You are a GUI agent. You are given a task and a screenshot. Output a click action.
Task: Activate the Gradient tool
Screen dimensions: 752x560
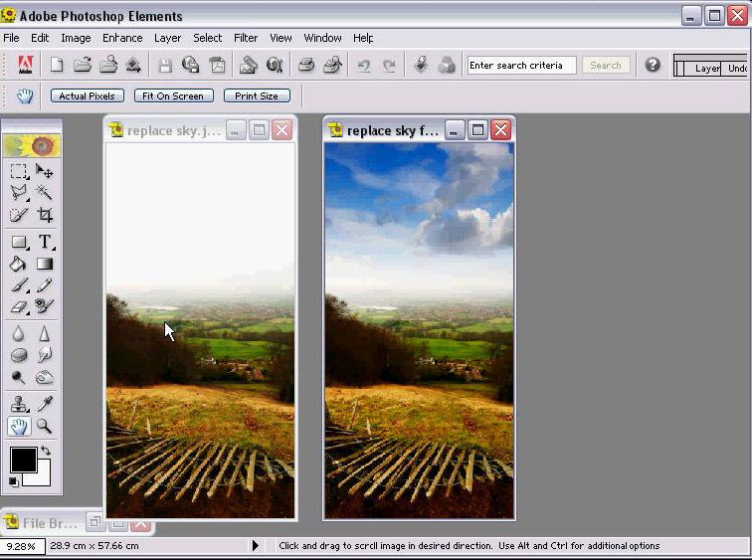tap(45, 264)
